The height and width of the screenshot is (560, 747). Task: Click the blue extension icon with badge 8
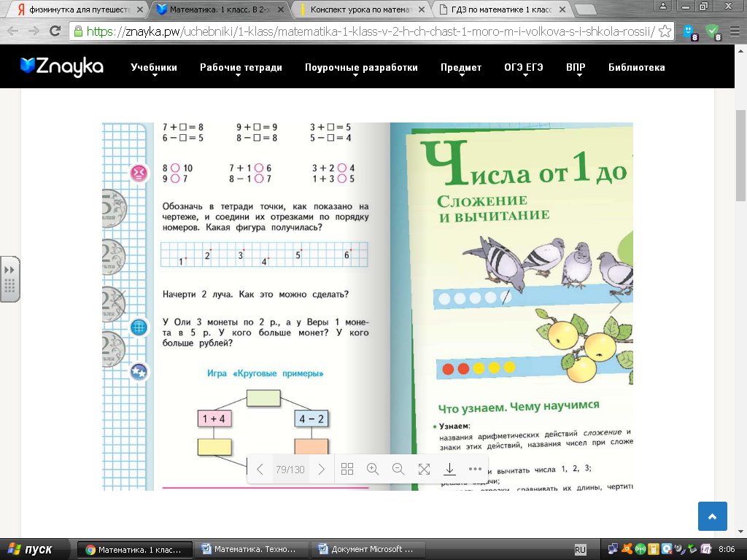(690, 32)
